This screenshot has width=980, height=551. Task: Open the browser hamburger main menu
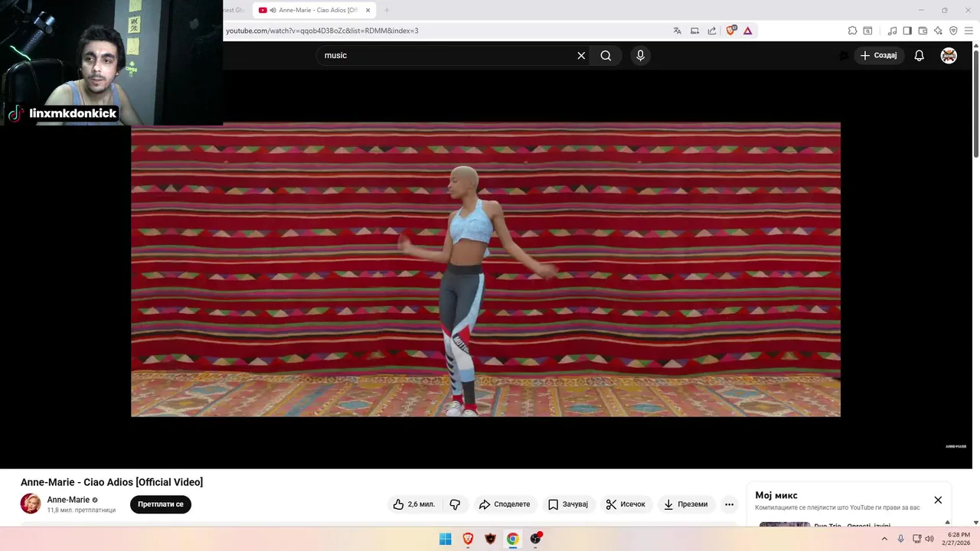(x=969, y=31)
